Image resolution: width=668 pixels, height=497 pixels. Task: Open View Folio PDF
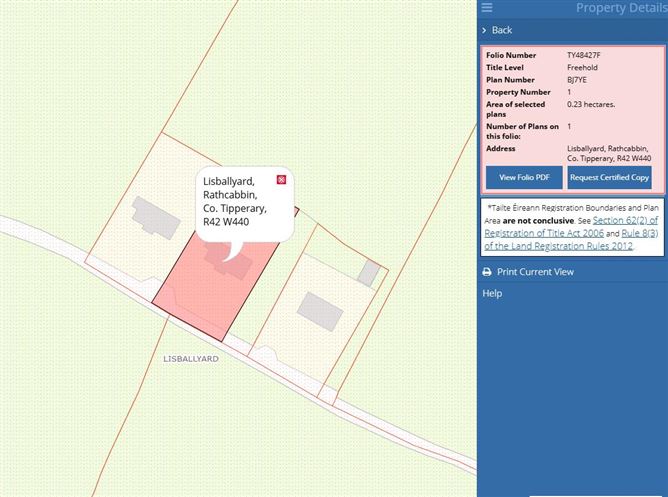524,177
